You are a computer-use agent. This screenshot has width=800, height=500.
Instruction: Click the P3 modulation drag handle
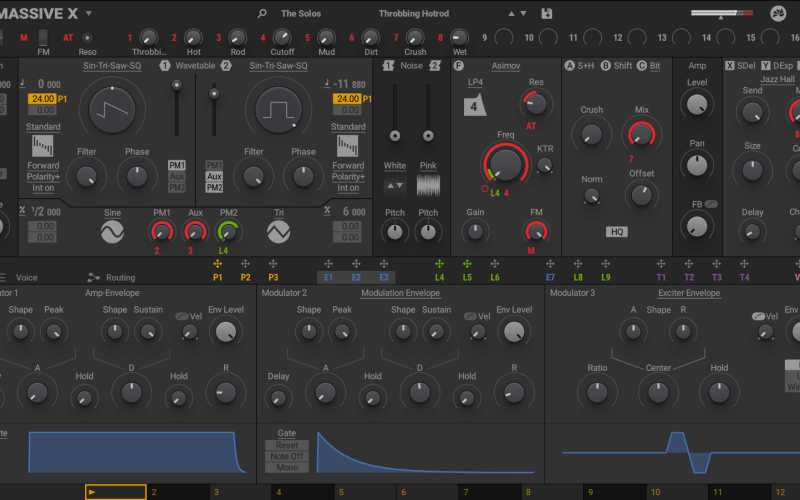coord(273,264)
